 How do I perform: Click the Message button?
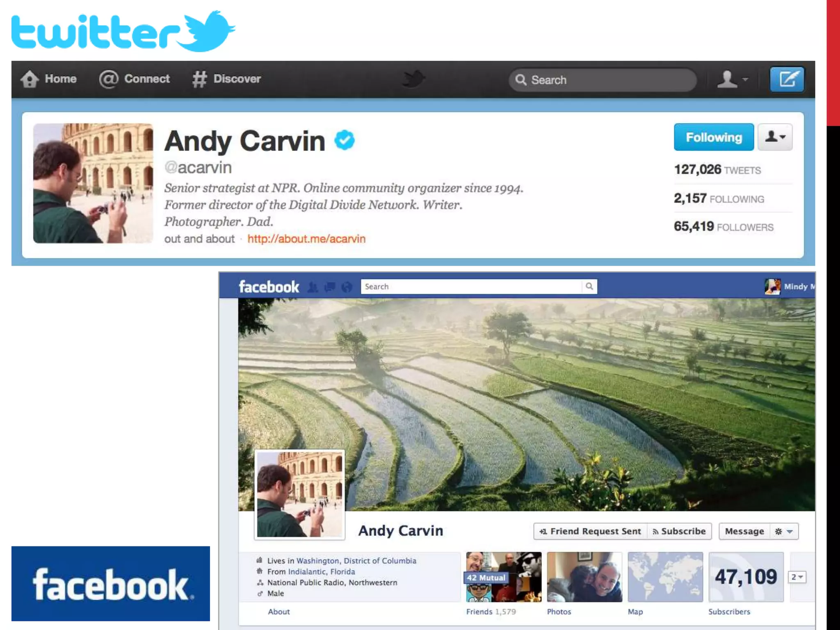[x=744, y=531]
